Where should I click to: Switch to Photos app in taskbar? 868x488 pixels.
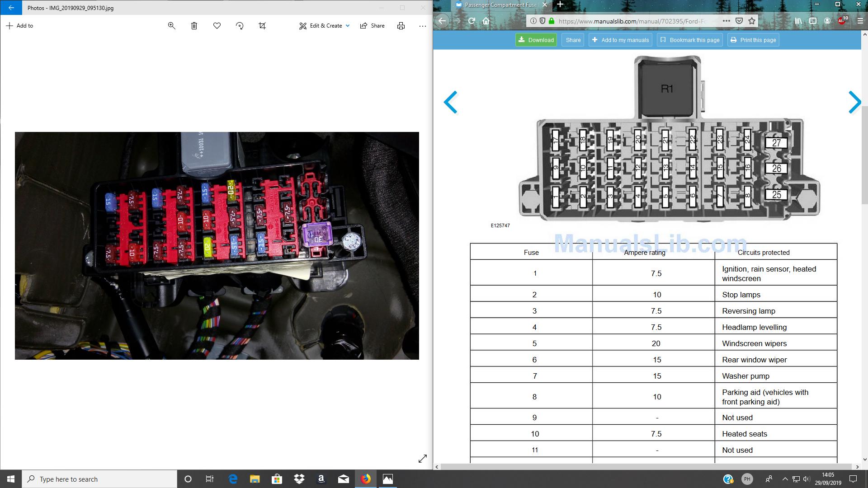388,479
